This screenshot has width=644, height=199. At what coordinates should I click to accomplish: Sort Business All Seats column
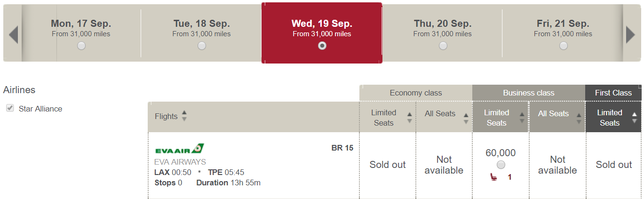[x=579, y=118]
